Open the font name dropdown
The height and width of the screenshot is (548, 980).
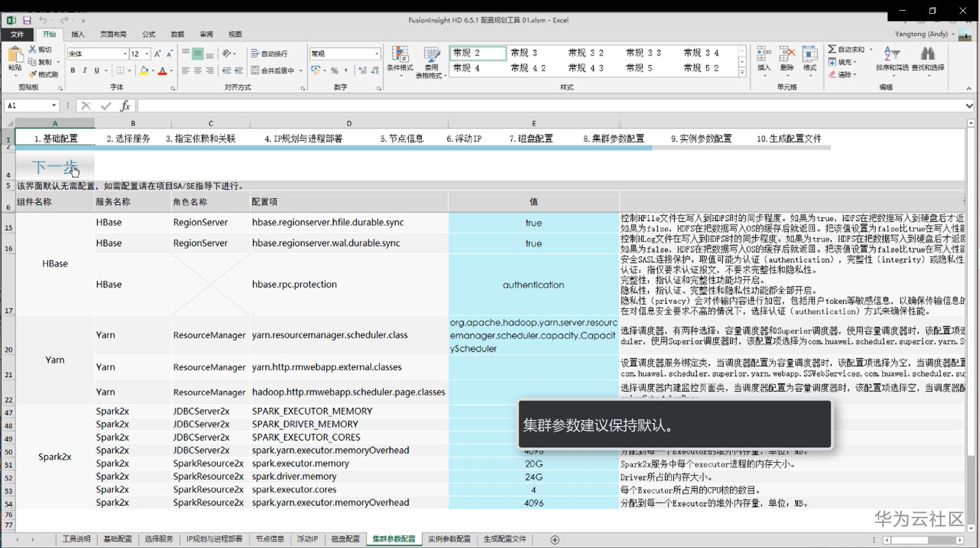[125, 54]
